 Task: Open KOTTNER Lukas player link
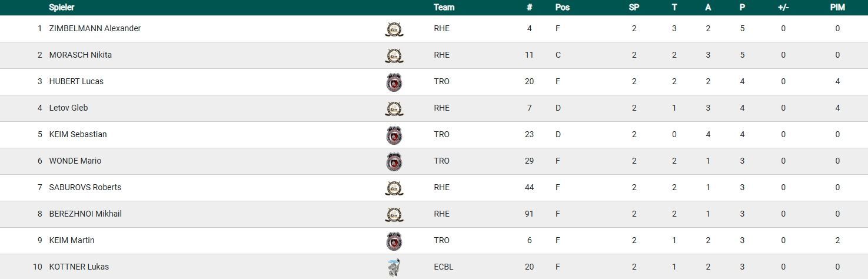tap(79, 267)
